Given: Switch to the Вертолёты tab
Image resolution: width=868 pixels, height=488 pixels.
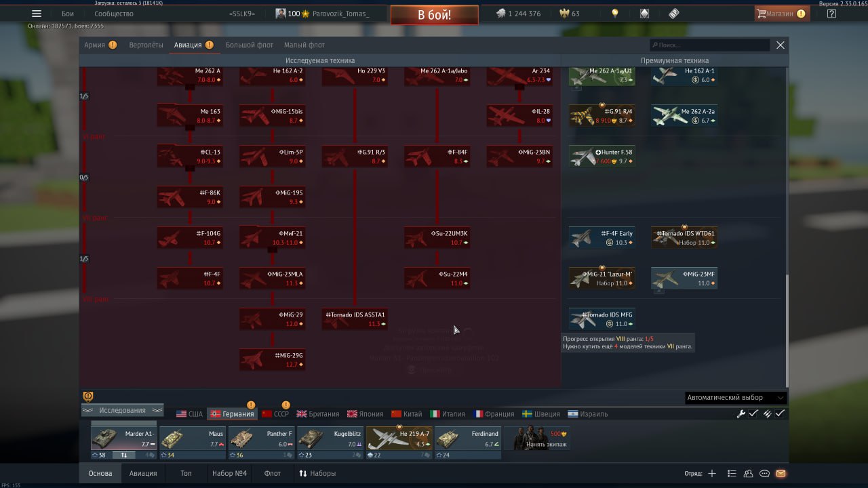Looking at the screenshot, I should (x=146, y=45).
